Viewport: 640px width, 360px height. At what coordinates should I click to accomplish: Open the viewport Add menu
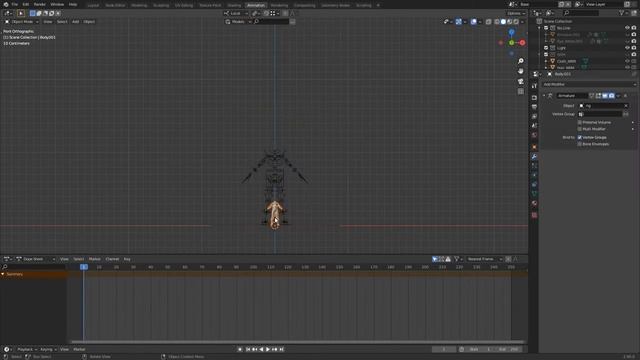click(76, 22)
